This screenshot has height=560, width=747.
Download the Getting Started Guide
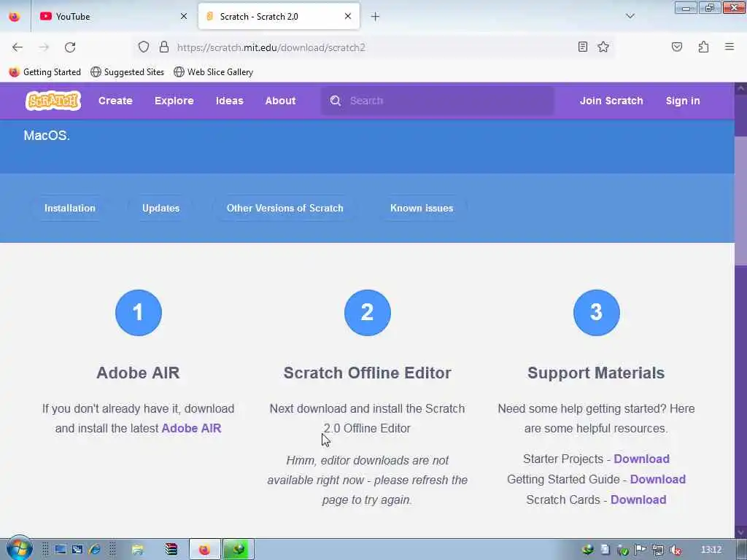click(x=657, y=479)
